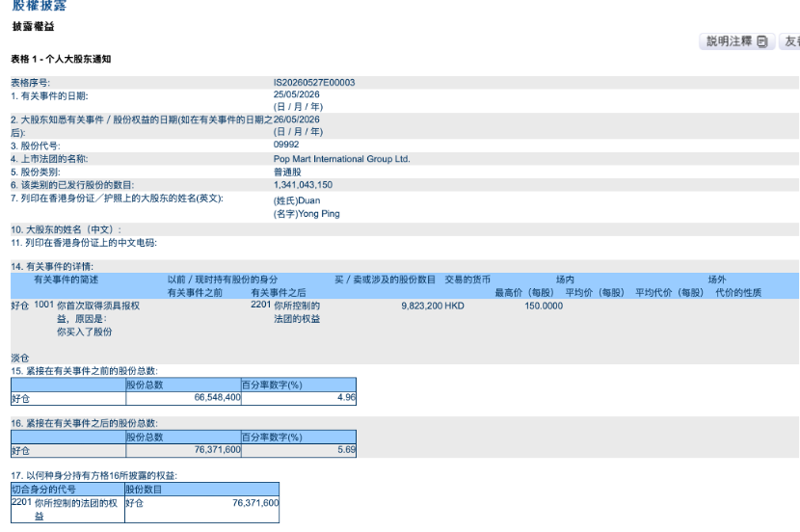Click the 66,548,400 shares cell before event
800x532 pixels.
pos(184,398)
